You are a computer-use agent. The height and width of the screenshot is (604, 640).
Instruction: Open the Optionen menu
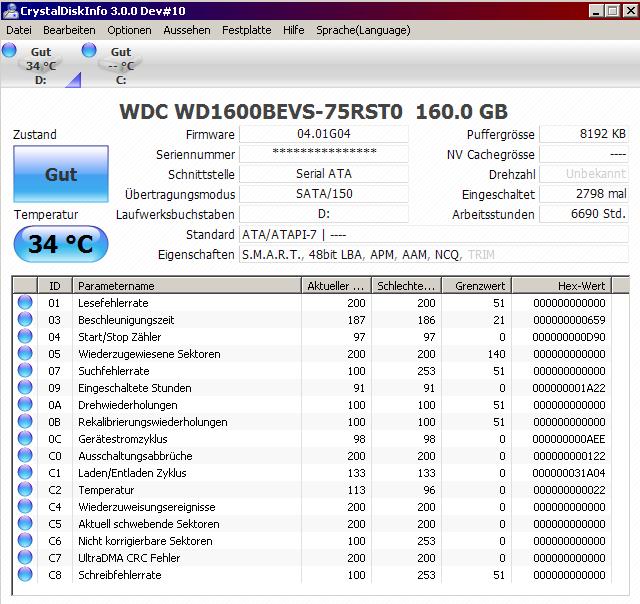click(x=129, y=30)
